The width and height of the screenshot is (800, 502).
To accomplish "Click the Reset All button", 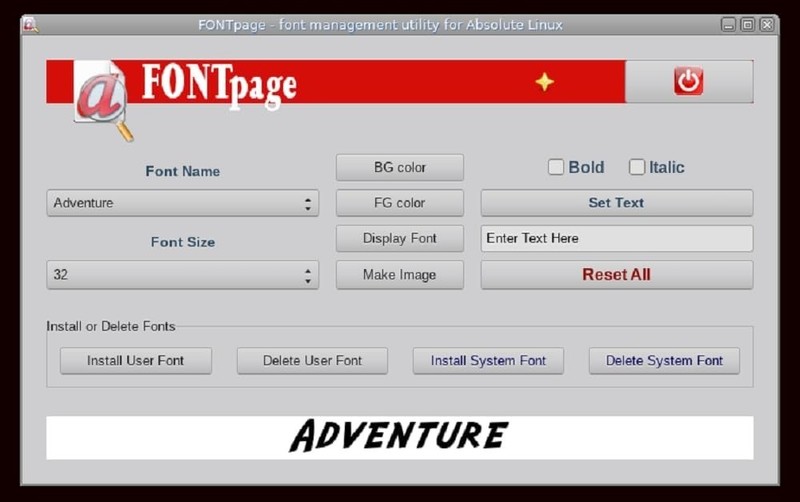I will 616,274.
